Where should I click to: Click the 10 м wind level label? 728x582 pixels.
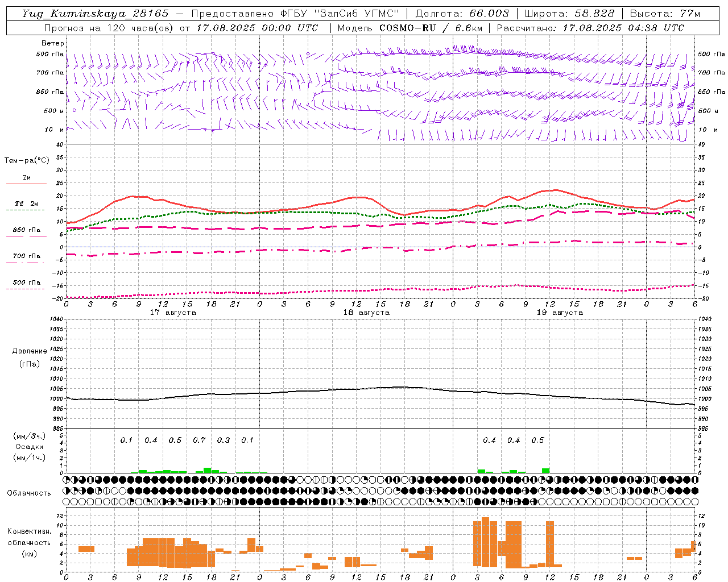click(55, 130)
